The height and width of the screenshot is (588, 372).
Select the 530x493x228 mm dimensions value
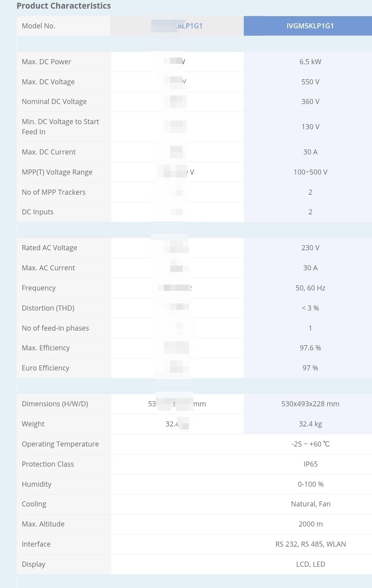click(310, 404)
